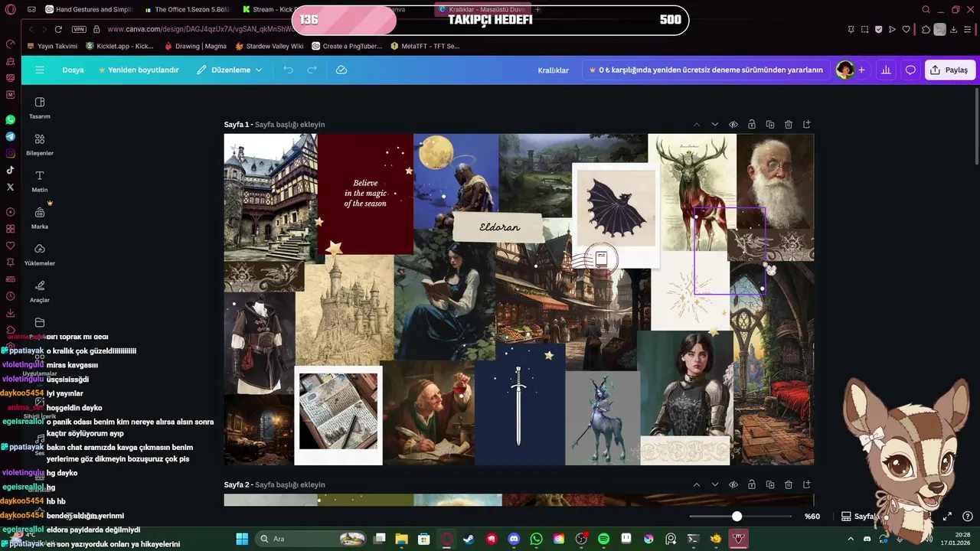980x551 pixels.
Task: Open TikTok in Opera sidebar
Action: tap(10, 170)
